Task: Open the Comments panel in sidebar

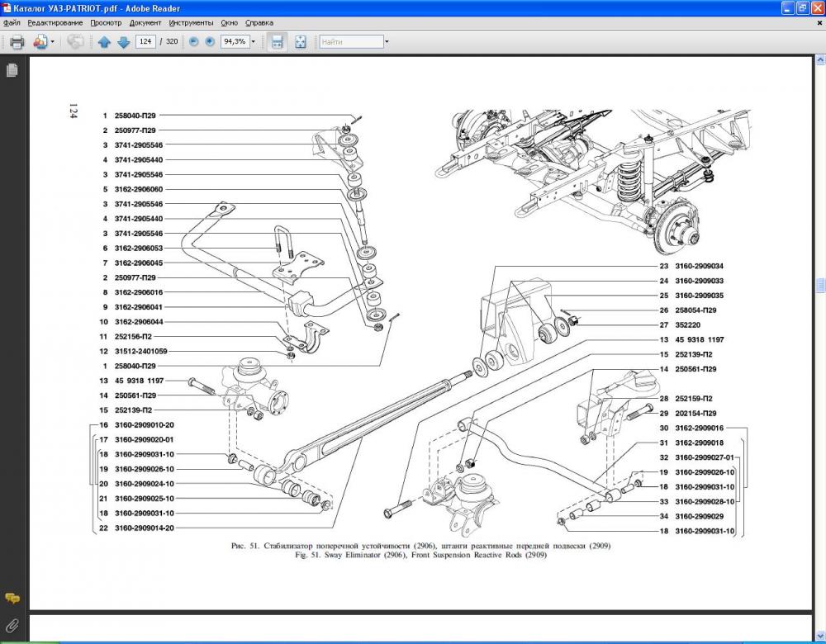Action: click(12, 599)
